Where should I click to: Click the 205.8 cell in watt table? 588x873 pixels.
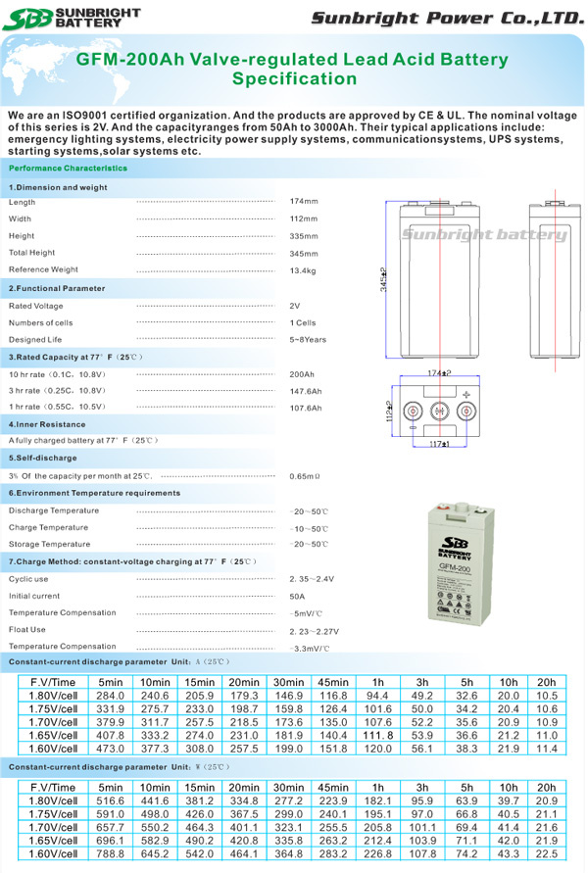(x=378, y=827)
